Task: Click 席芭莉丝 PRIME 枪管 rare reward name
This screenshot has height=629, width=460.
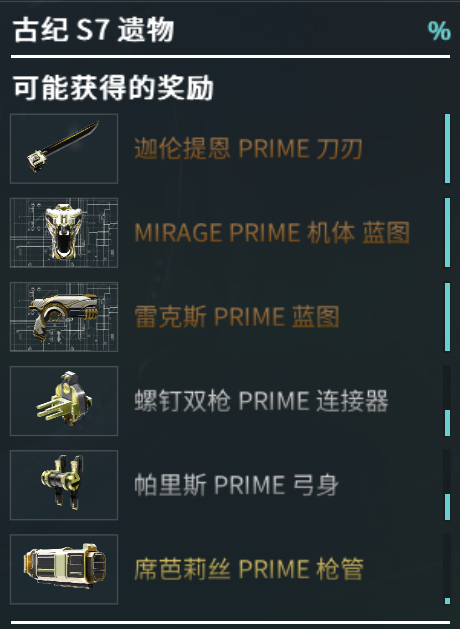Action: 249,569
